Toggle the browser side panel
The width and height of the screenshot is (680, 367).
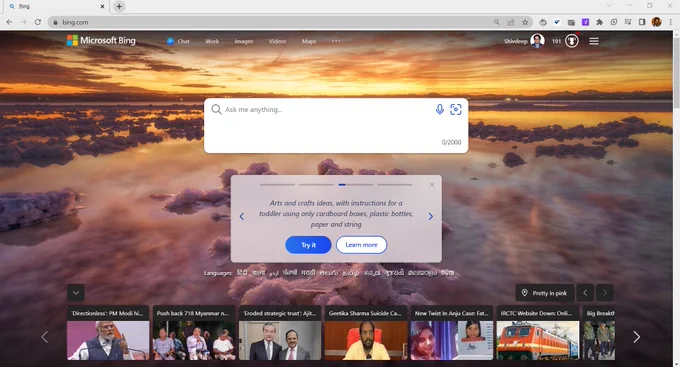(642, 22)
